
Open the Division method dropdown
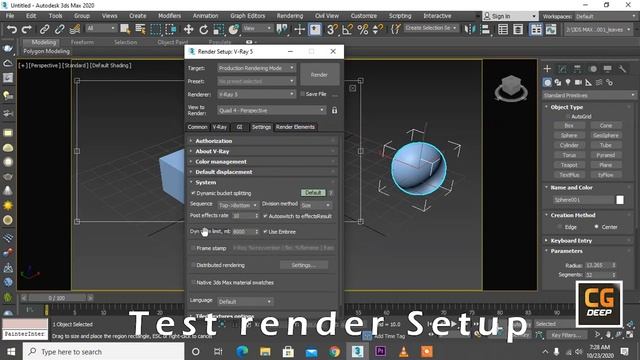316,205
